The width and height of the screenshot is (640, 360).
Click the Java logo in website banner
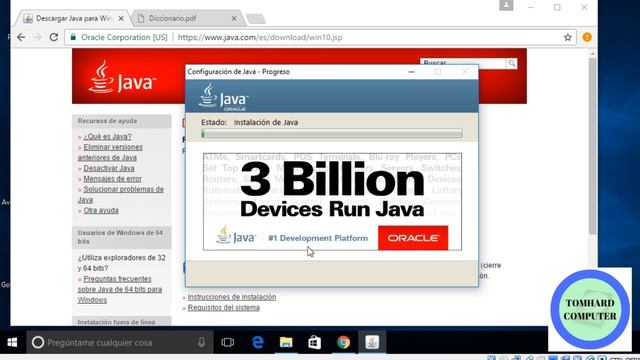pos(122,78)
